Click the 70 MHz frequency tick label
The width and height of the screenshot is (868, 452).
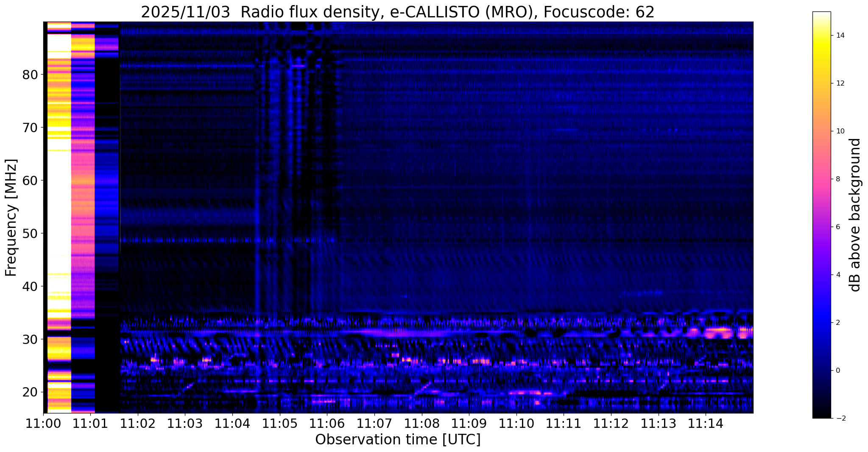[30, 128]
